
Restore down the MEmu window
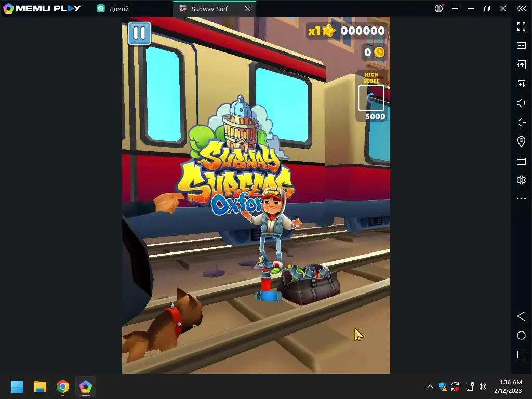pyautogui.click(x=487, y=9)
